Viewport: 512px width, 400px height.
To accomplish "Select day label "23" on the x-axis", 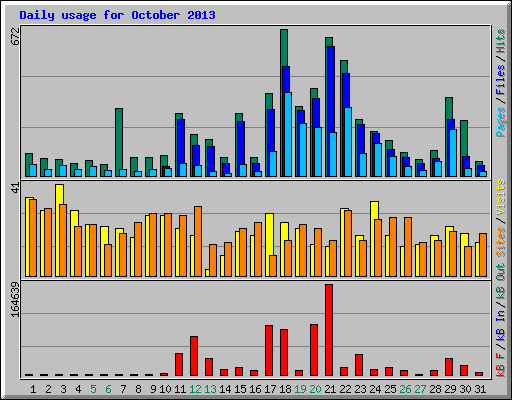I will click(360, 389).
